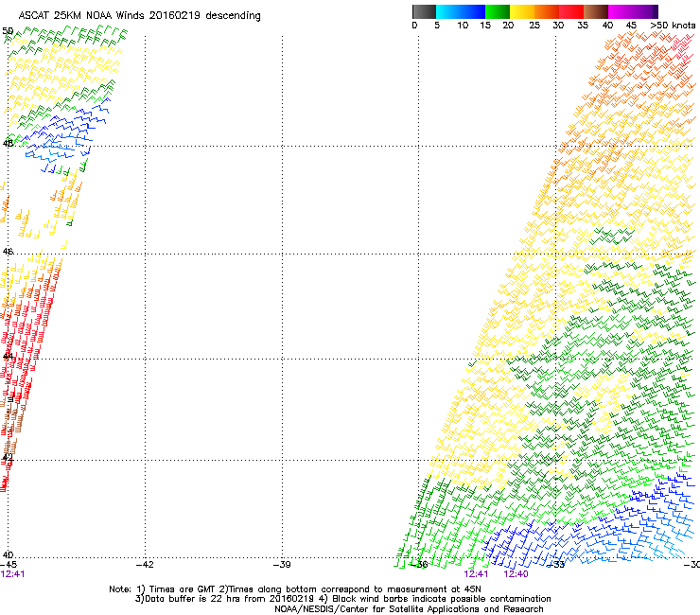700x615 pixels.
Task: Click the red 30–35 knots color bar segment
Action: coord(571,11)
